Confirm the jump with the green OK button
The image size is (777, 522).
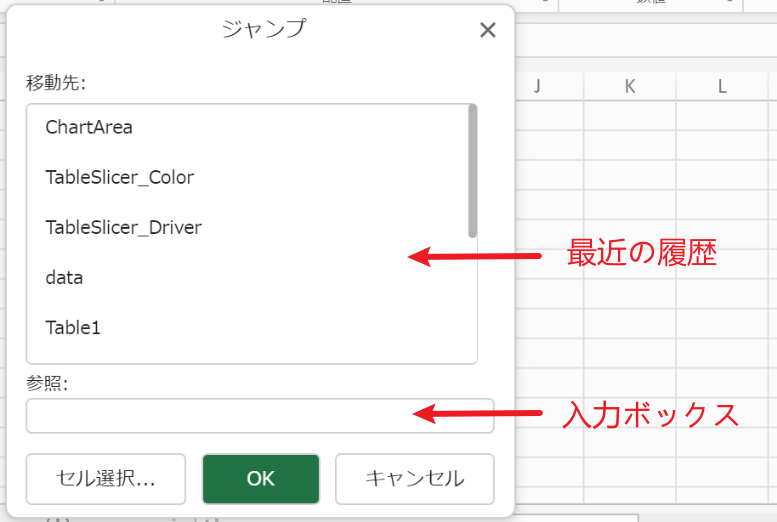tap(260, 478)
